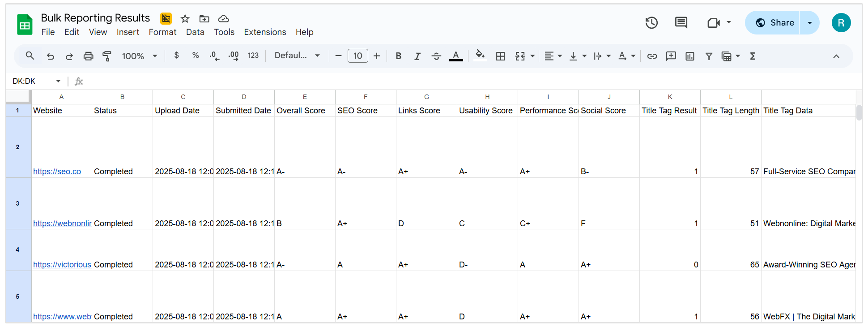Open the https://seo.co link
Screen dimensions: 868x327
(57, 172)
